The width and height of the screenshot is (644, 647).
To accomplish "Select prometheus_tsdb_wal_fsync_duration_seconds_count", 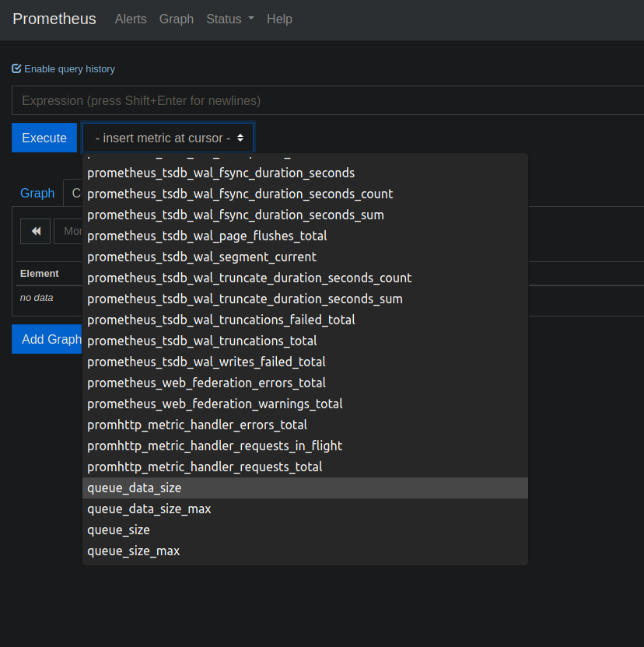I will (305, 194).
